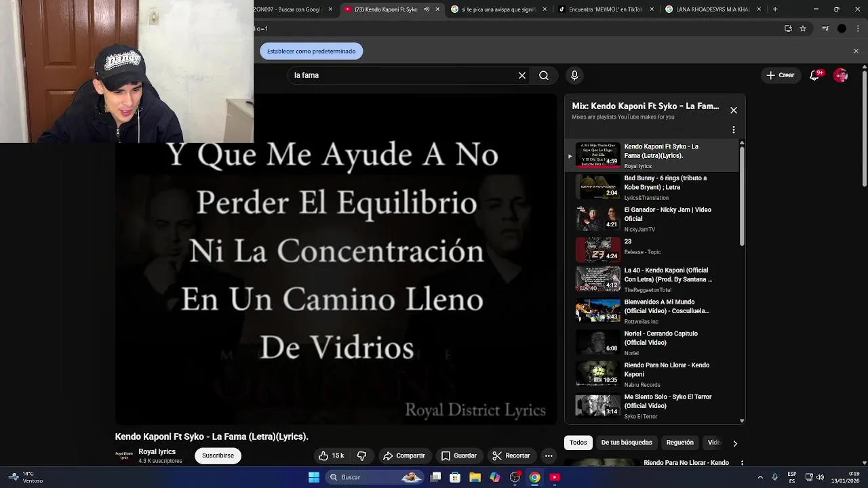The width and height of the screenshot is (868, 488).
Task: Select De tus búsquedas filter chip
Action: 627,443
